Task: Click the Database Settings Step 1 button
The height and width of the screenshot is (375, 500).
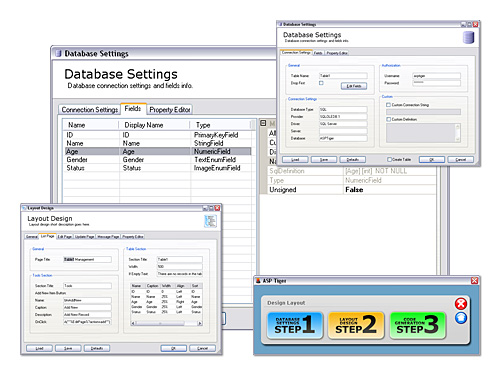Action: pos(295,325)
